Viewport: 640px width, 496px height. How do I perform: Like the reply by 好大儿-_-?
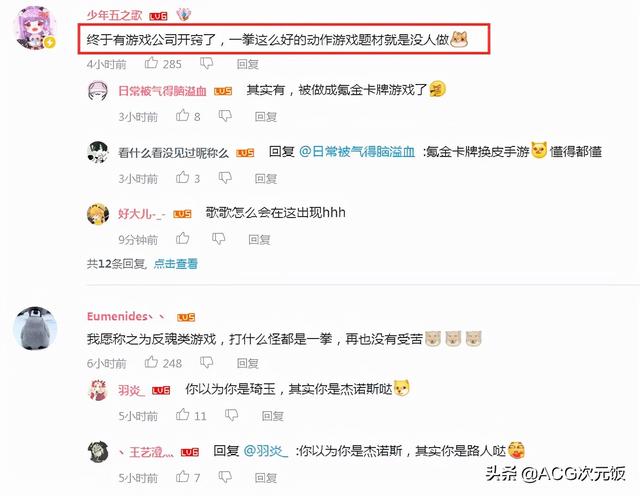[x=182, y=238]
